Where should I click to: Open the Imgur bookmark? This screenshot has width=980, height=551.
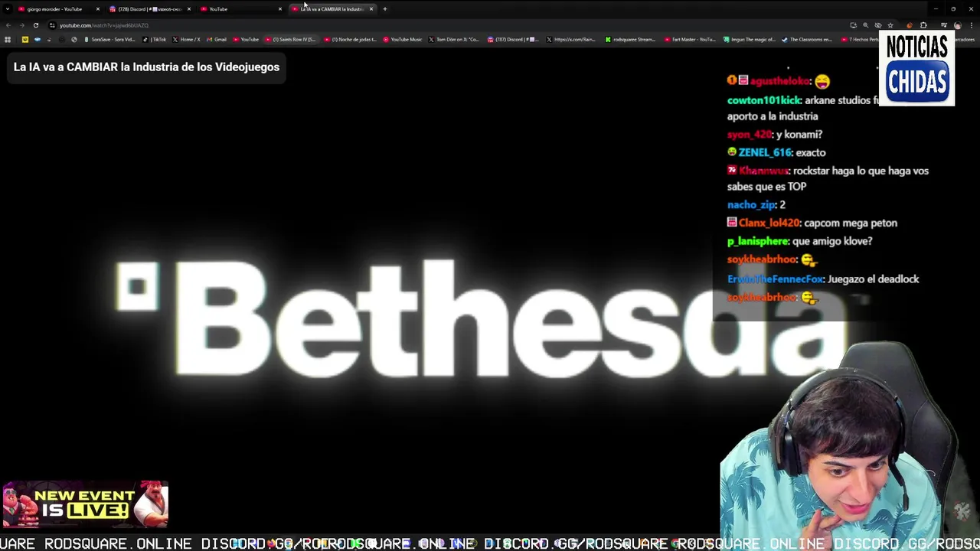pyautogui.click(x=750, y=39)
